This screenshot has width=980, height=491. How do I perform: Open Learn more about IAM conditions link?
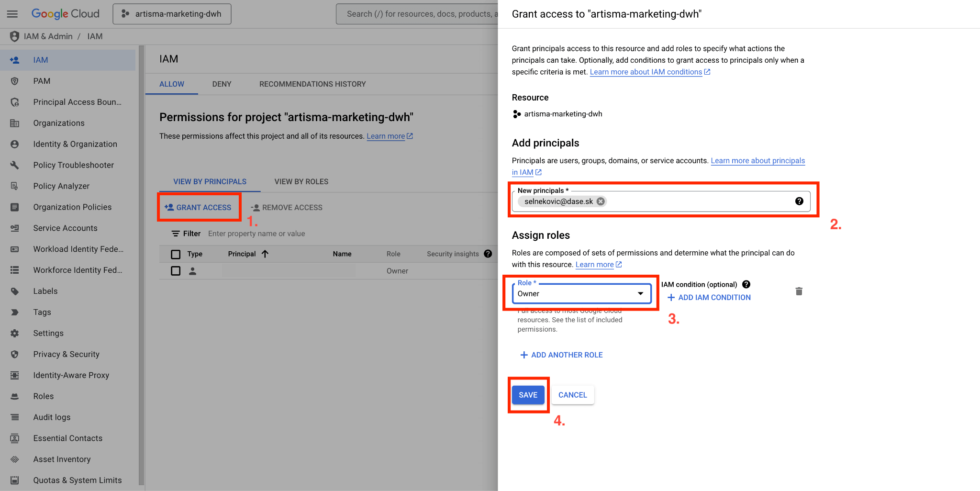(650, 72)
